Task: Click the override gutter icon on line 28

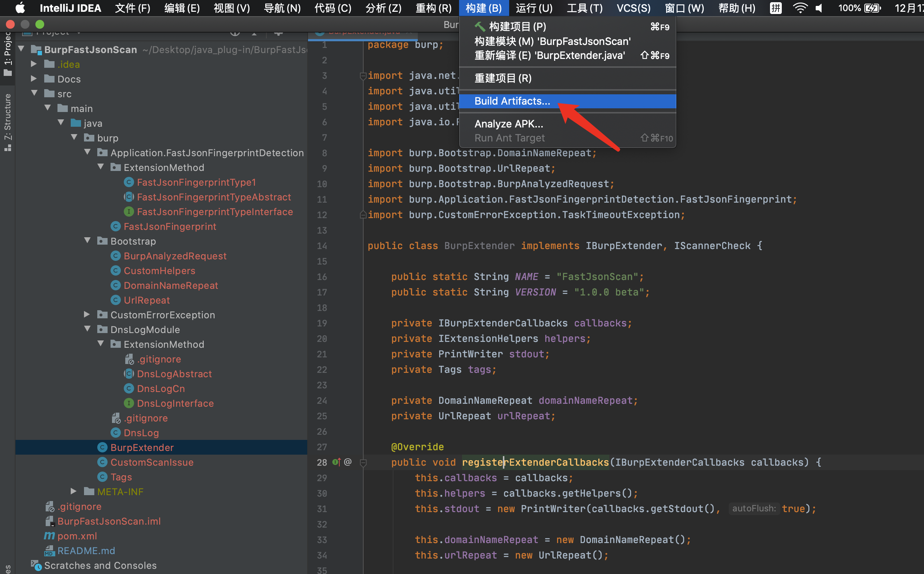Action: (336, 462)
